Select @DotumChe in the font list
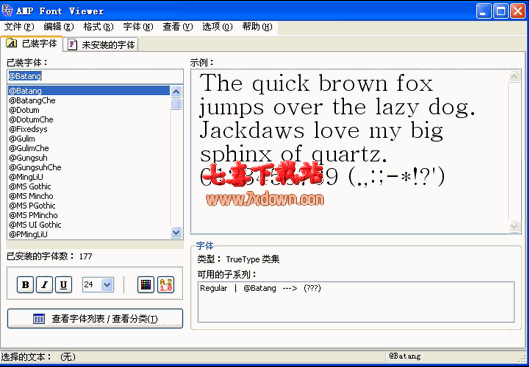The height and width of the screenshot is (367, 529). click(x=89, y=119)
